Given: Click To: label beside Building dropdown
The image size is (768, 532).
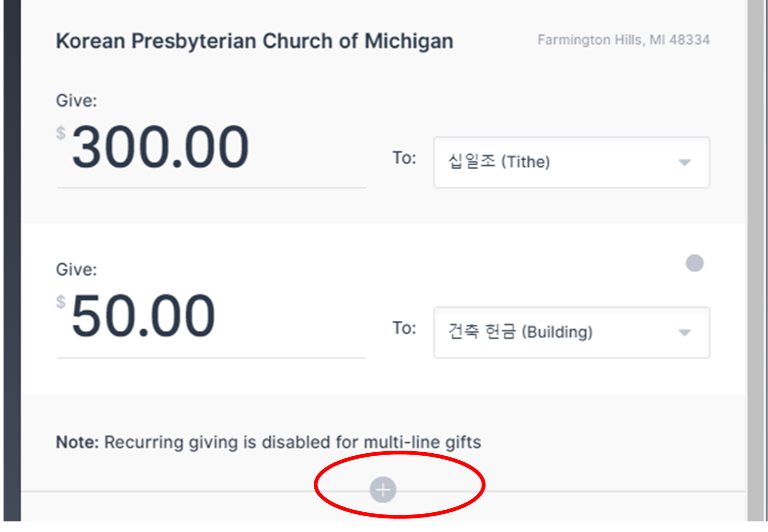Looking at the screenshot, I should click(x=404, y=328).
